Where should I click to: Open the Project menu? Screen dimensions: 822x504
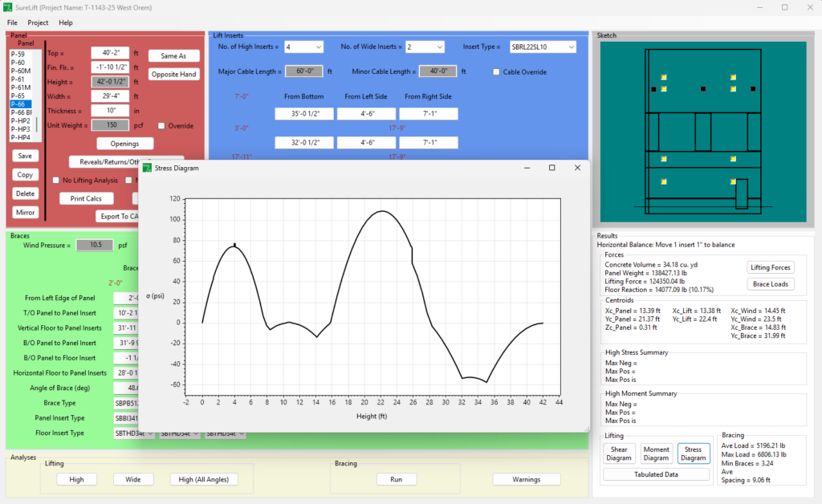(x=38, y=22)
